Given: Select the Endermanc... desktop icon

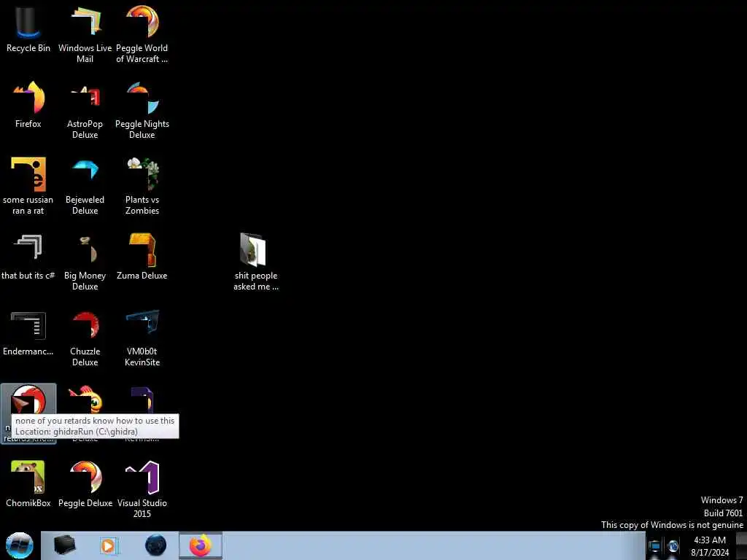Looking at the screenshot, I should 28,333.
